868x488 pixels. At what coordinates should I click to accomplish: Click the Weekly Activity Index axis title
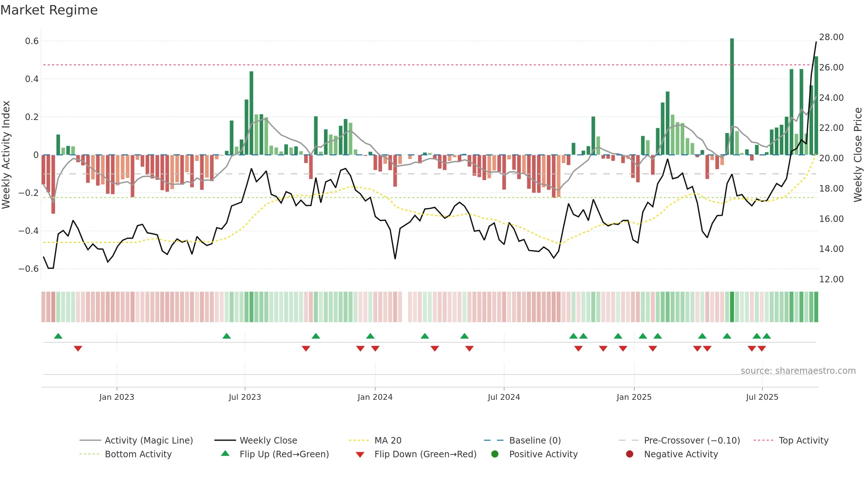tap(6, 155)
